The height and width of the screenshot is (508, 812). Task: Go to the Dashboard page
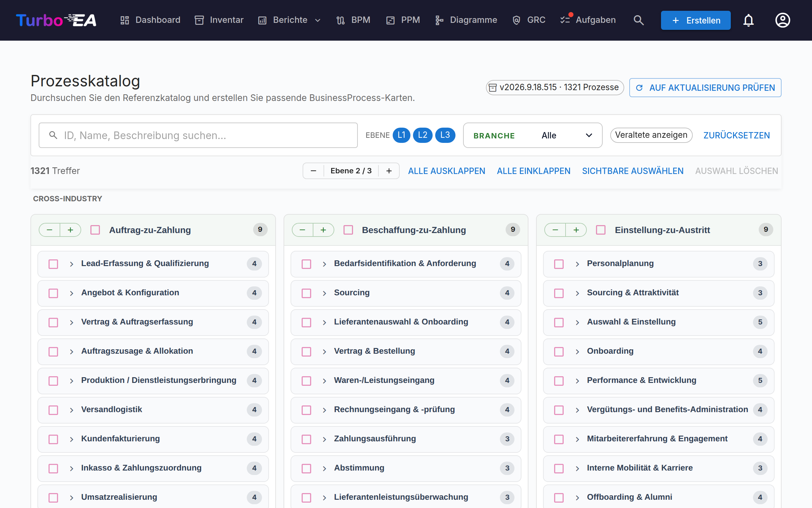150,20
